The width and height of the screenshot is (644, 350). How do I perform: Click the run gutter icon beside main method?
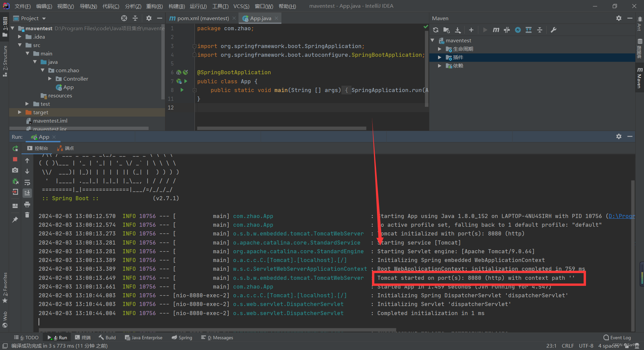[x=182, y=90]
